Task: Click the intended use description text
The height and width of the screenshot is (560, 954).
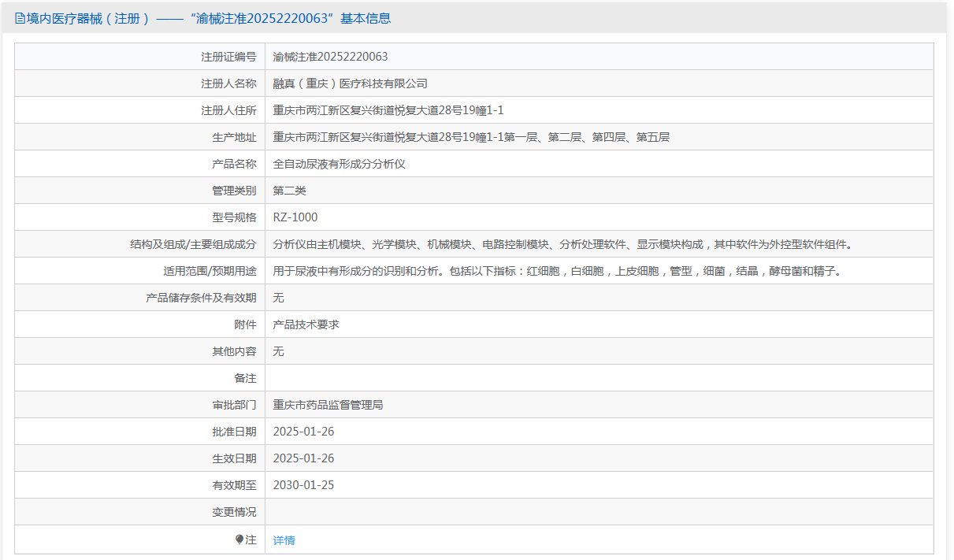Action: [x=557, y=271]
